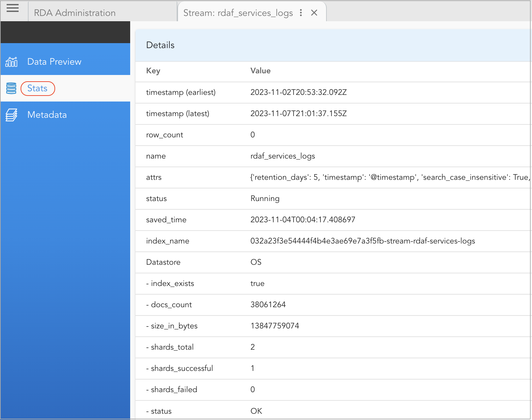Click the Stats database icon

pos(11,88)
